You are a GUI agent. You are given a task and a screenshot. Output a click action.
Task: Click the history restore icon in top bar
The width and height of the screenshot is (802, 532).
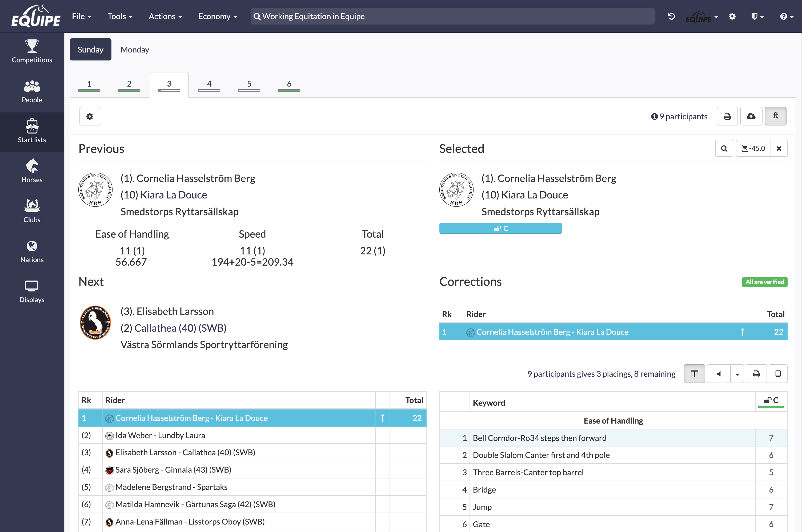(671, 16)
